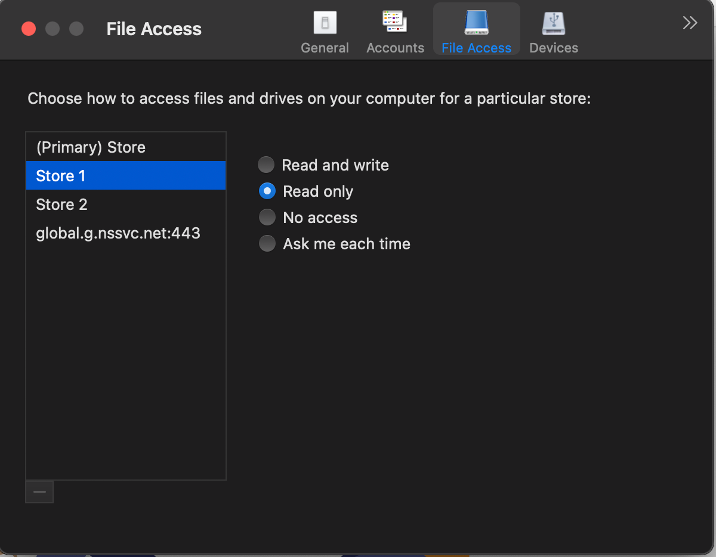Select (Primary) Store in the list
716x558 pixels.
91,147
